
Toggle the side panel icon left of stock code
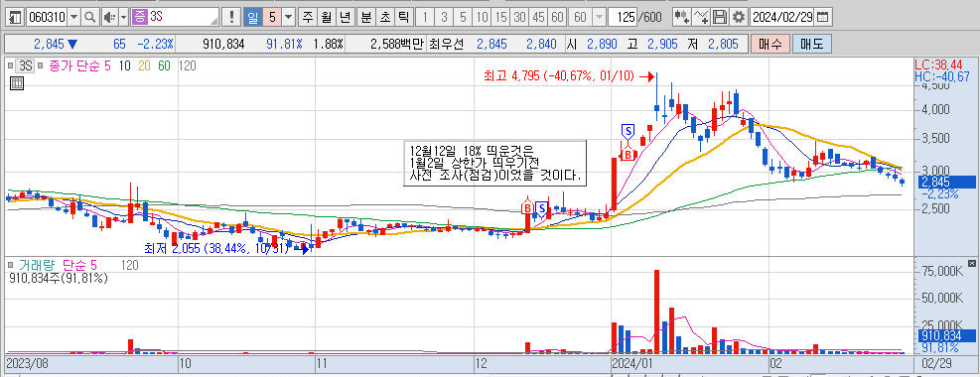(x=16, y=17)
